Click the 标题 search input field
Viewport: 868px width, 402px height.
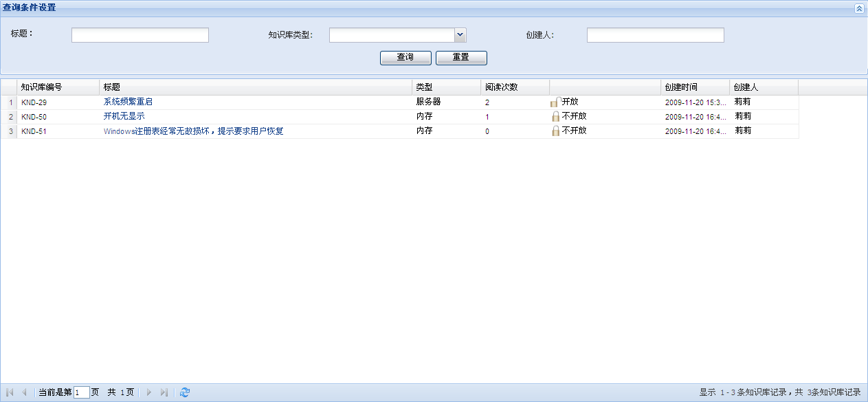(140, 35)
